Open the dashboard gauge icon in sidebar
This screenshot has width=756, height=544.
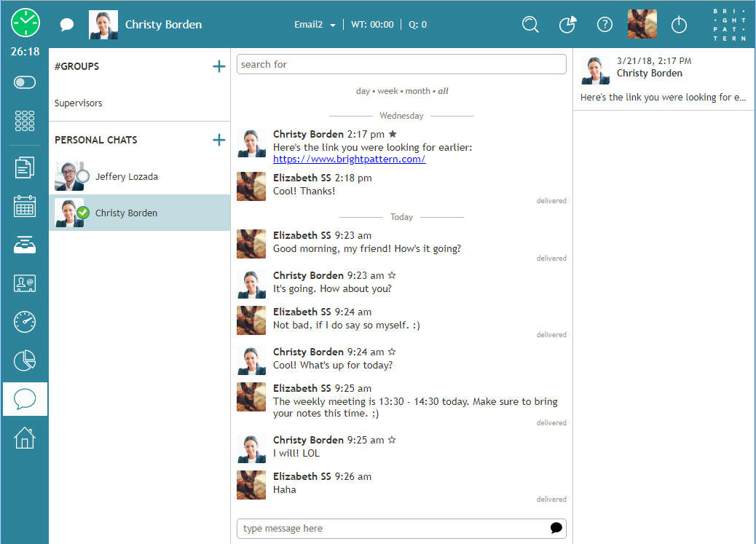pos(25,322)
